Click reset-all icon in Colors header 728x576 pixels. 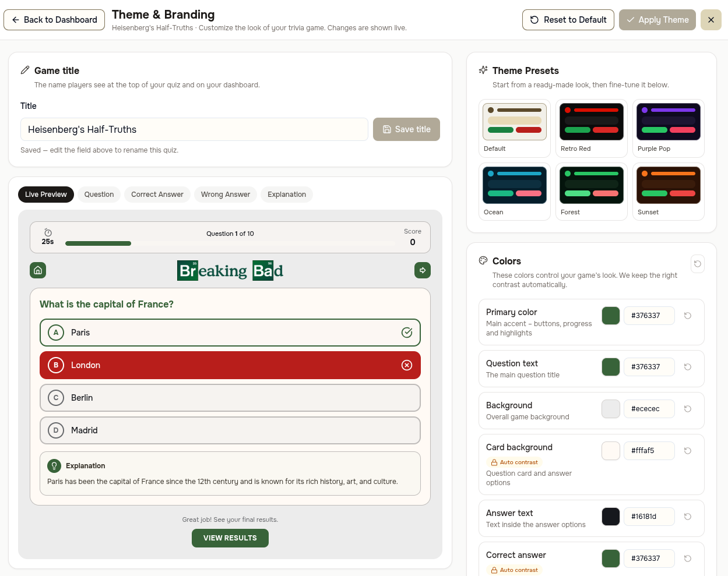click(697, 264)
